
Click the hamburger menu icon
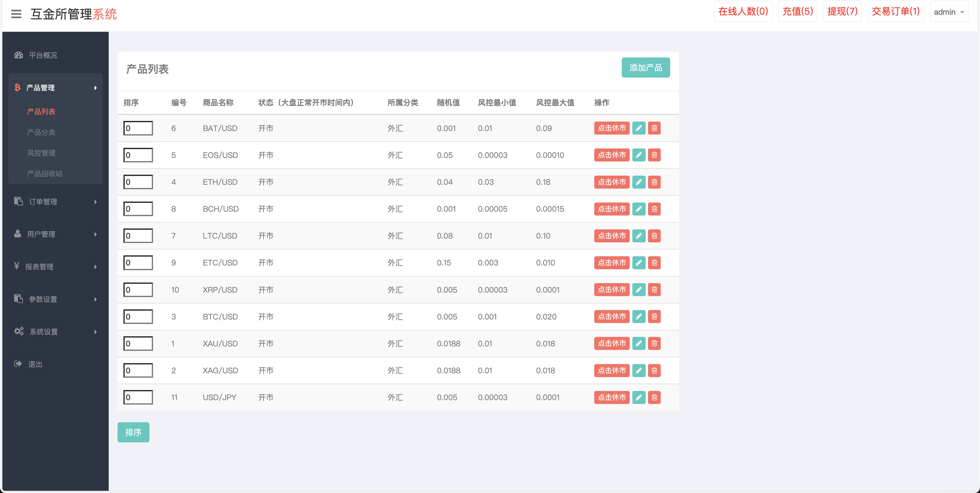click(x=16, y=14)
